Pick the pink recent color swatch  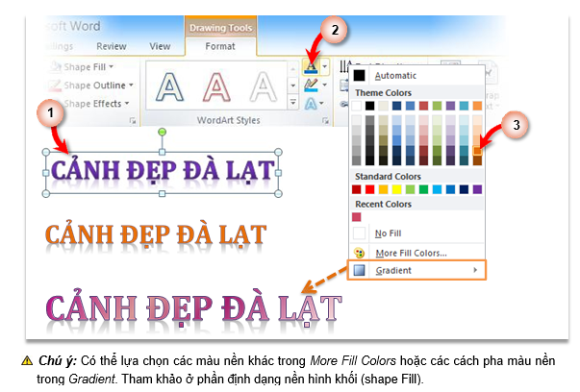360,216
